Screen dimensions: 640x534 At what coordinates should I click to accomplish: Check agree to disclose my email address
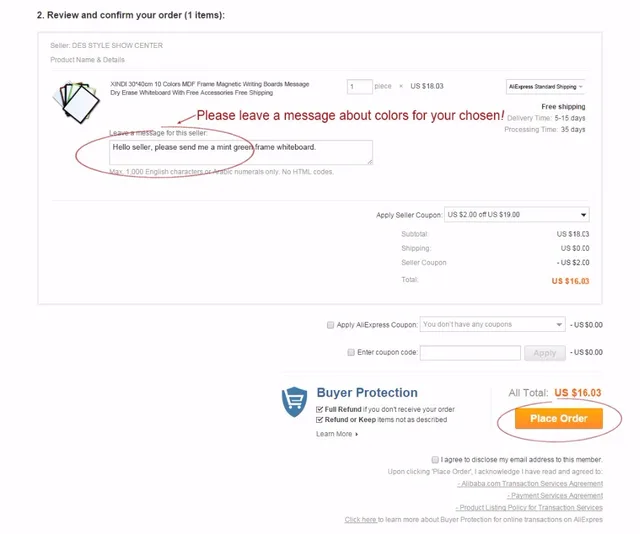[435, 460]
